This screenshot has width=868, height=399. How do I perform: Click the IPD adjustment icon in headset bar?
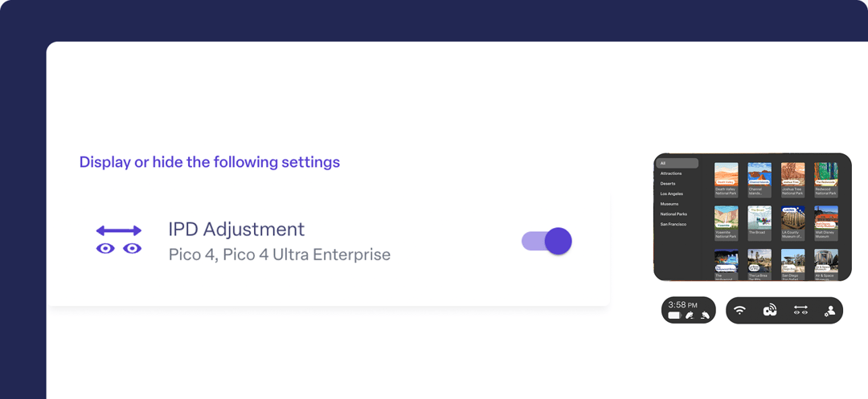click(800, 310)
